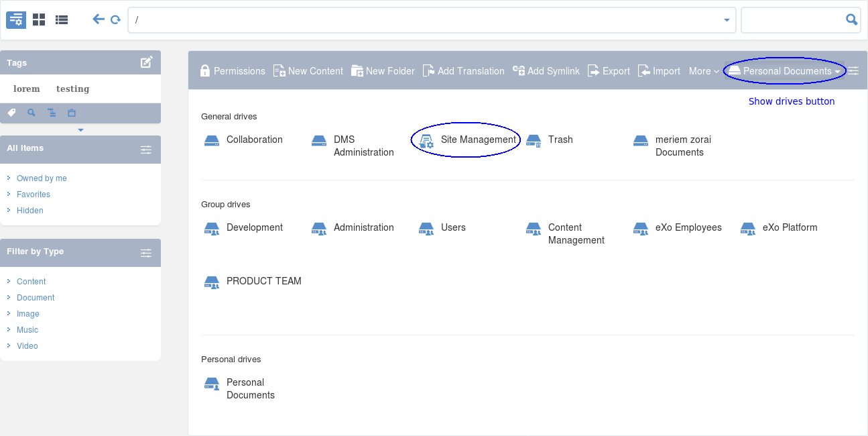Create a New Folder
This screenshot has height=436, width=868.
(x=383, y=71)
